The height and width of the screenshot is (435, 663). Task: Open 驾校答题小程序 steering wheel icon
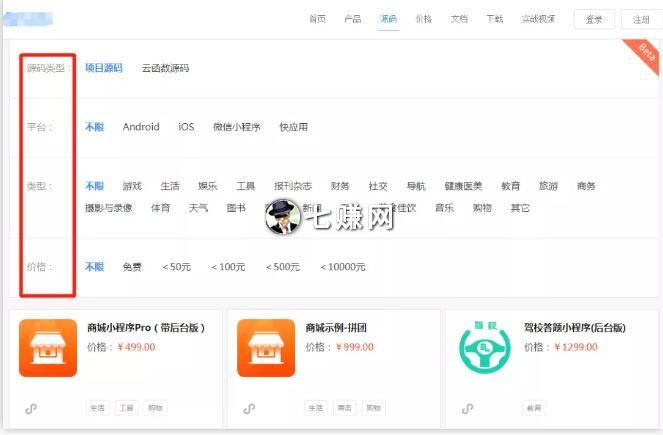coord(485,348)
